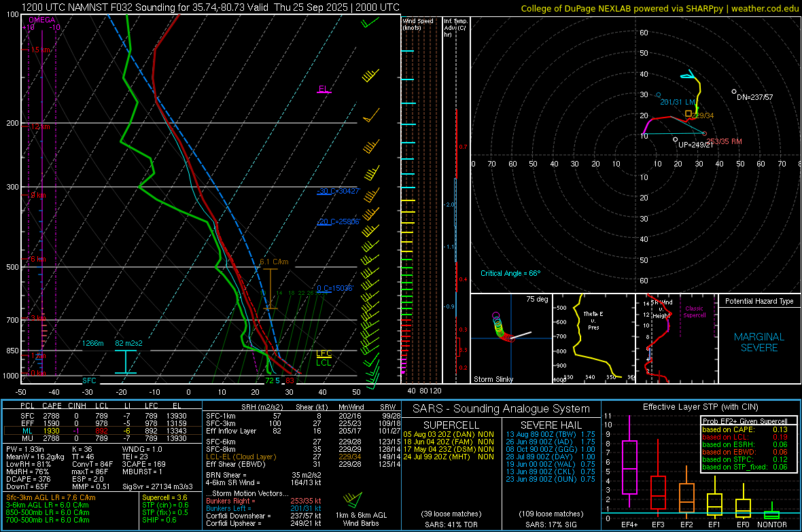This screenshot has width=802, height=532.
Task: Select the magenta 'Classic Supercell' label
Action: 694,312
